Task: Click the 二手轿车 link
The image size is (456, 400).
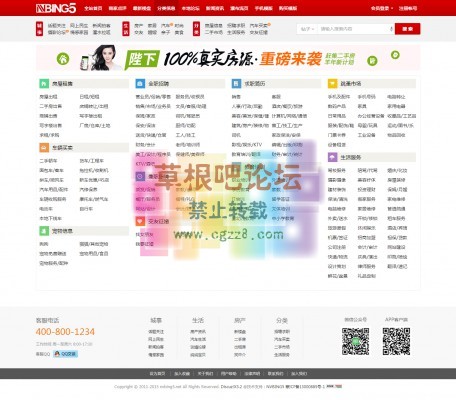Action: 48,161
